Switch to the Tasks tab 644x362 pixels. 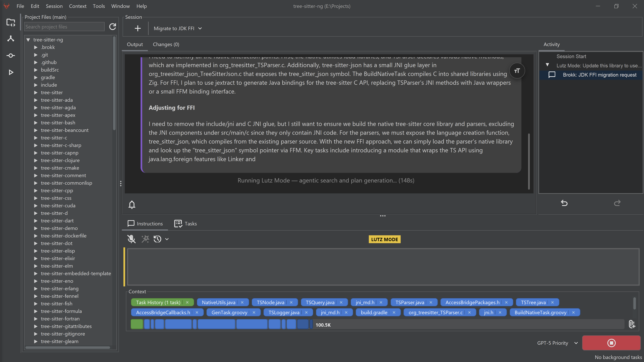185,224
